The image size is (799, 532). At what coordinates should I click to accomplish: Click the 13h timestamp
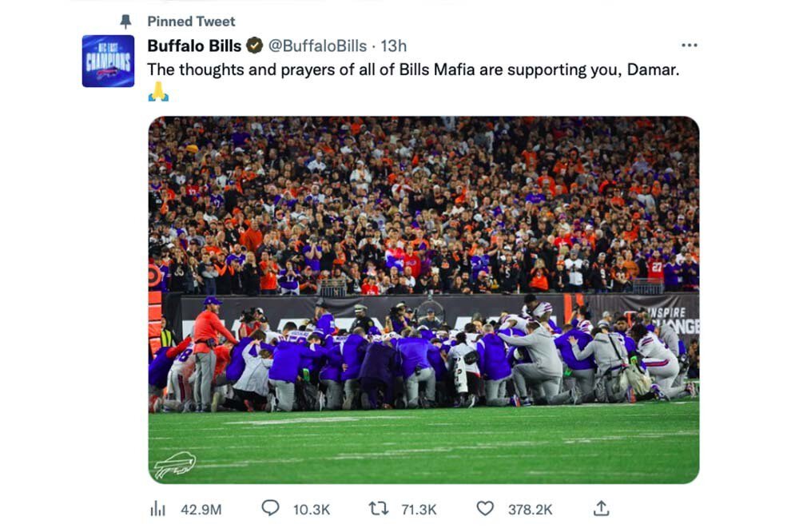click(x=393, y=46)
